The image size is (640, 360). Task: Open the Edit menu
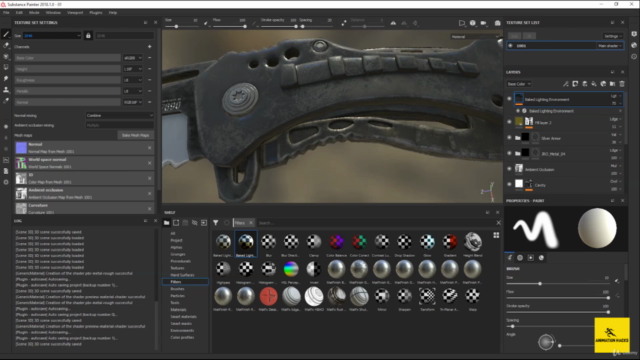[19, 13]
